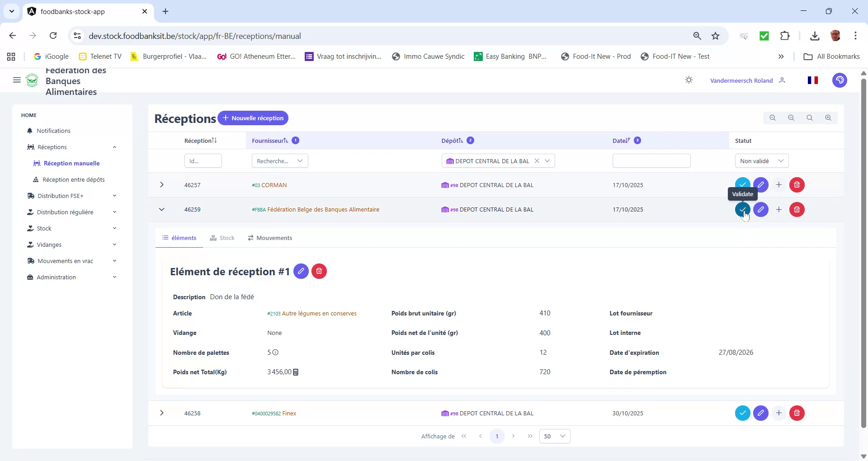Edit reception 46259 using the pencil icon
868x461 pixels.
point(761,209)
